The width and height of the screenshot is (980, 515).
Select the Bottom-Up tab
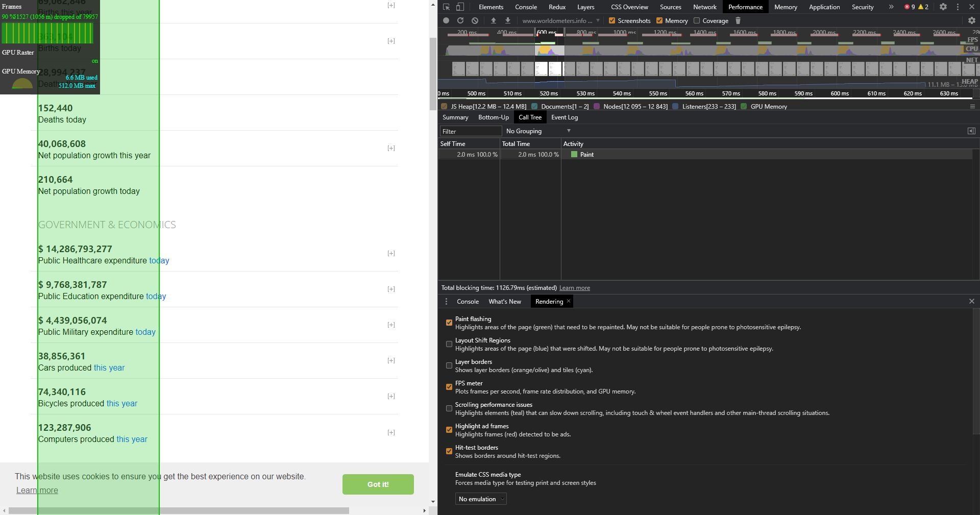pyautogui.click(x=494, y=117)
